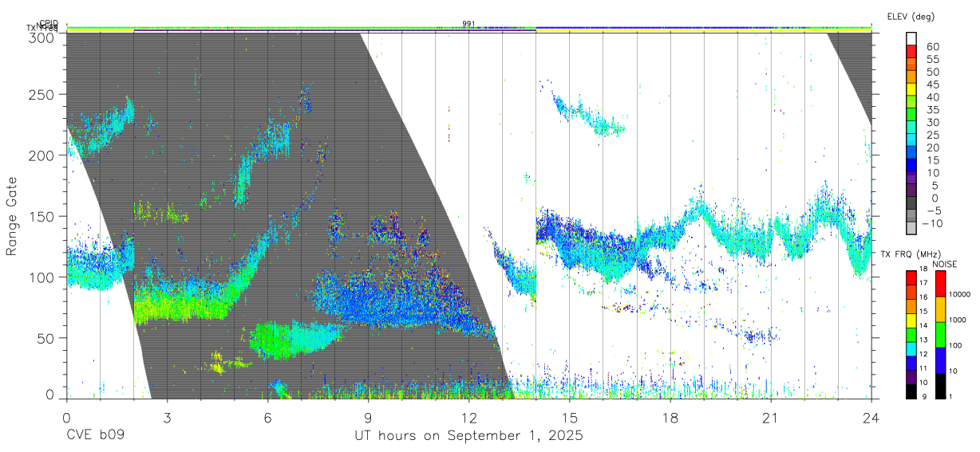Click the "1" tick on the NOISE scale
The width and height of the screenshot is (980, 452).
pyautogui.click(x=950, y=396)
